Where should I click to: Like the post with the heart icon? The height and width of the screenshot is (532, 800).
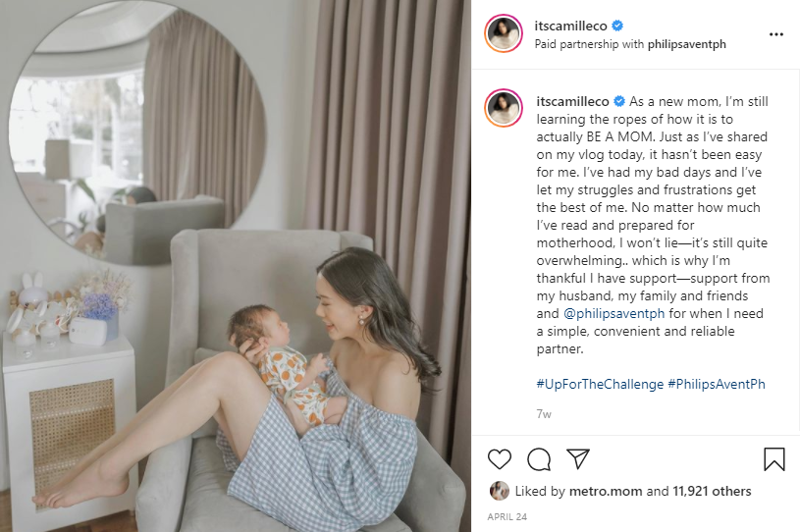499,459
